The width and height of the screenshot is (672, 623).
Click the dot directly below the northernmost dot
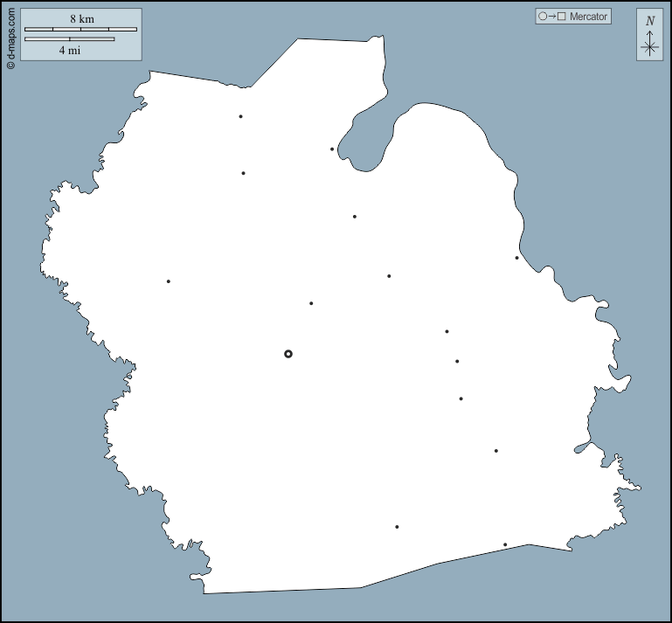click(x=243, y=173)
